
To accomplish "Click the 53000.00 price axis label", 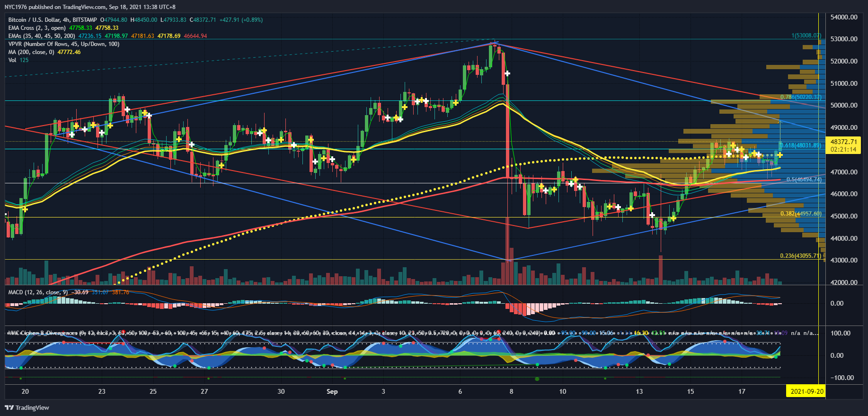I will (844, 39).
